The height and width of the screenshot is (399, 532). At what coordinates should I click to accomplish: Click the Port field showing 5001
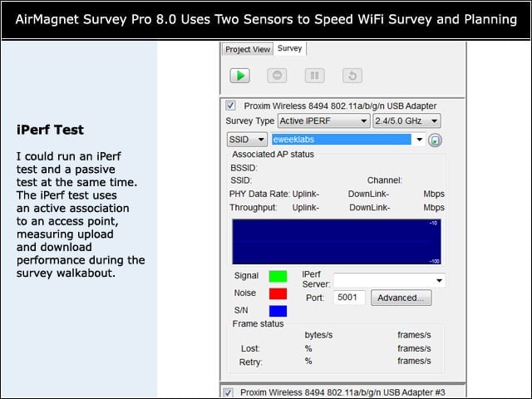pyautogui.click(x=349, y=298)
